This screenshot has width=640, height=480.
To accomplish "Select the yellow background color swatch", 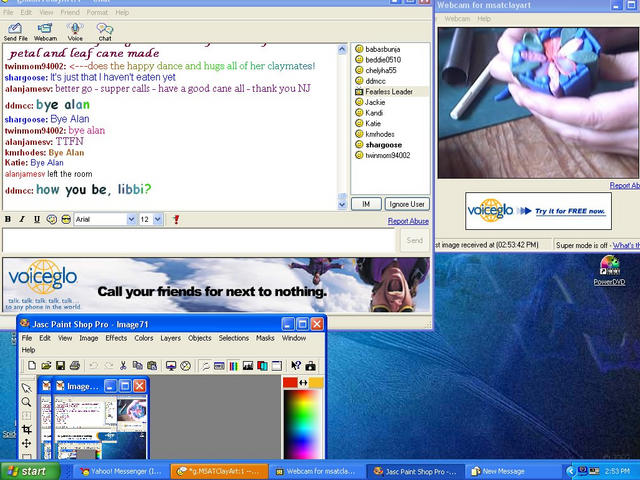I will pos(316,382).
